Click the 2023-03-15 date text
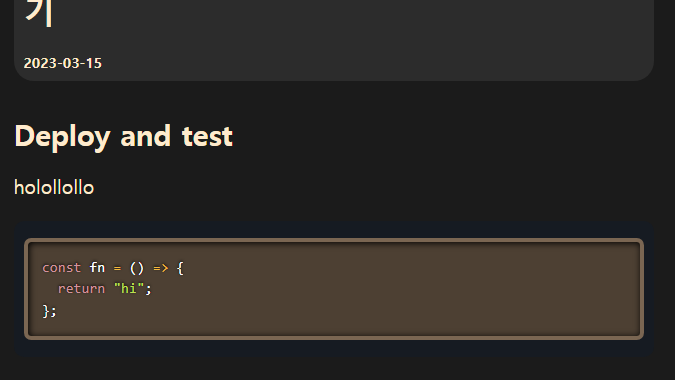Screen dimensions: 675x380 pyautogui.click(x=62, y=63)
